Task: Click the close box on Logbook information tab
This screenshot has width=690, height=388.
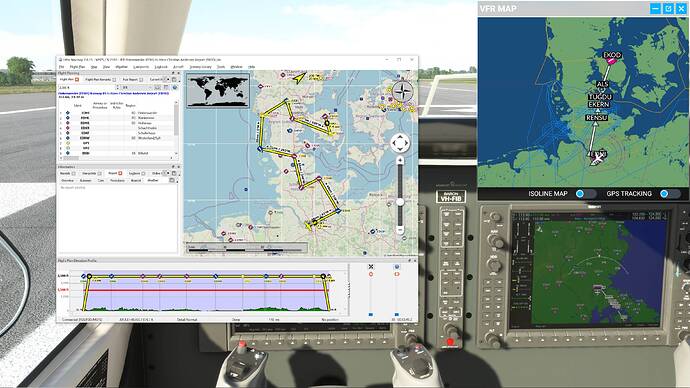Action: pyautogui.click(x=143, y=173)
